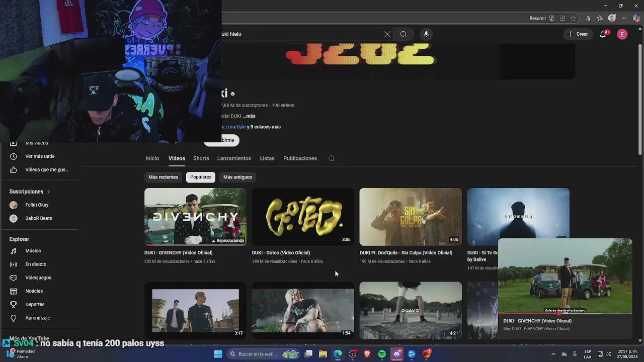Open channel description …más link
Screen dimensions: 644x362
249,116
